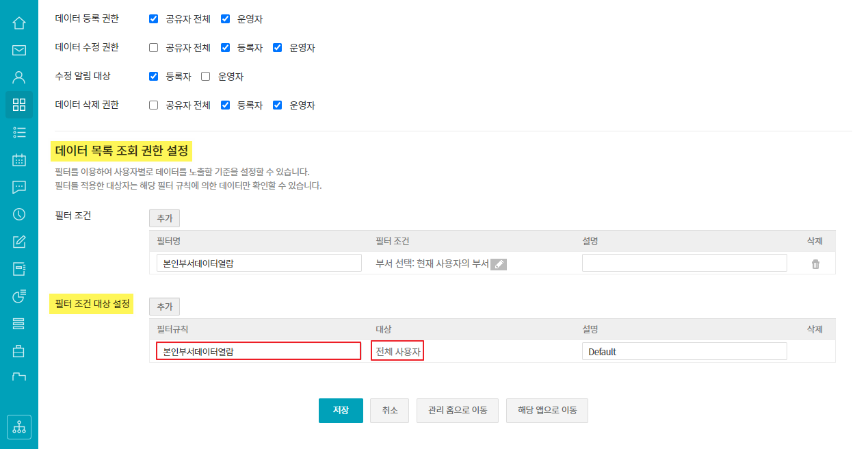The height and width of the screenshot is (449, 868).
Task: Check 운영자 for 수정 알림 대상
Action: click(x=205, y=77)
